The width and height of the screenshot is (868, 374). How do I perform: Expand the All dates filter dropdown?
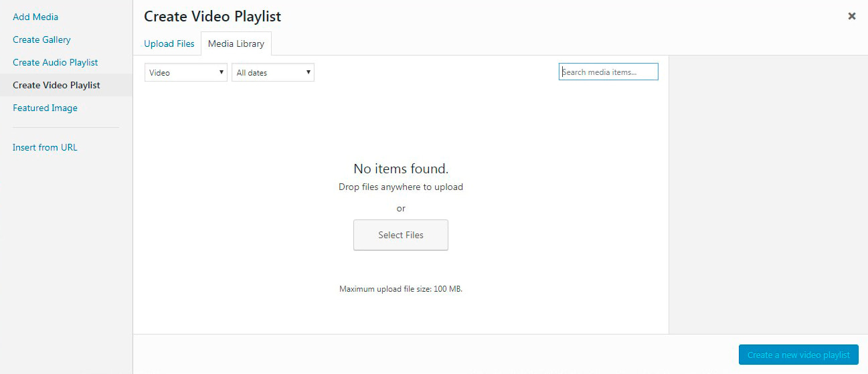click(x=273, y=72)
